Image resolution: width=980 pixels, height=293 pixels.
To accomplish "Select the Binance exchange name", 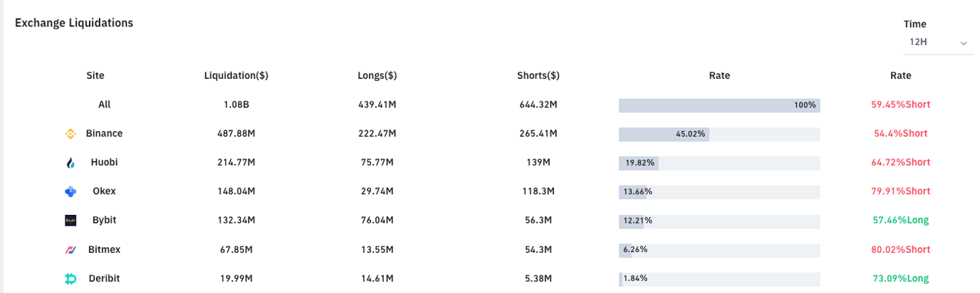I will (104, 133).
